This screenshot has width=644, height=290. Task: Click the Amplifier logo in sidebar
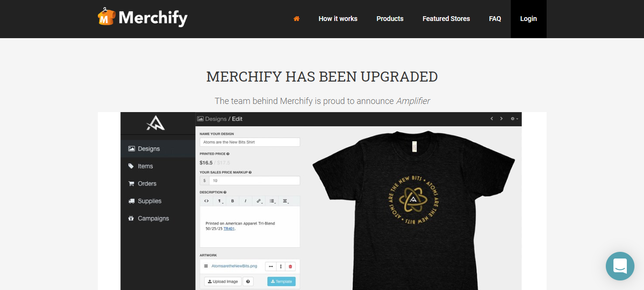pyautogui.click(x=156, y=124)
